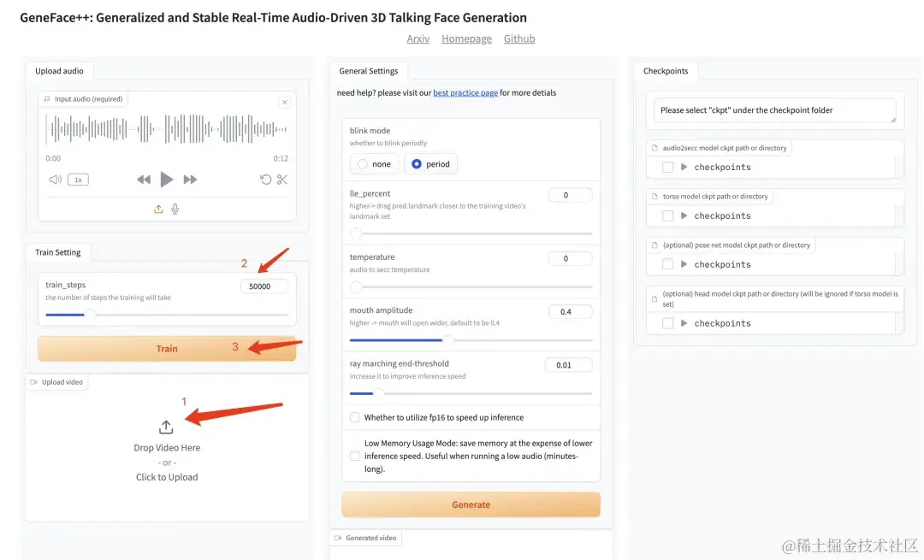
Task: Enable fp16 inference checkbox
Action: 355,417
